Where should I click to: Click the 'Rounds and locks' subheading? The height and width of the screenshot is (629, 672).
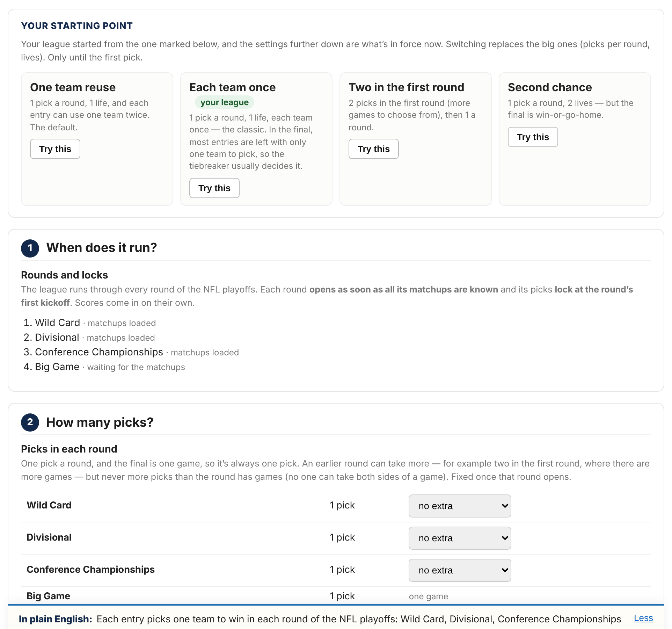point(65,275)
